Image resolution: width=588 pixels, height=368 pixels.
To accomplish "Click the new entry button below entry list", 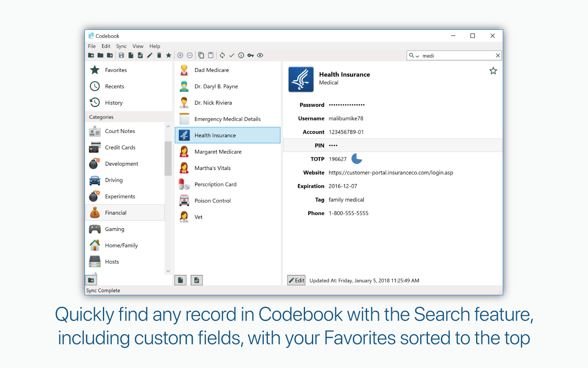I will (180, 280).
